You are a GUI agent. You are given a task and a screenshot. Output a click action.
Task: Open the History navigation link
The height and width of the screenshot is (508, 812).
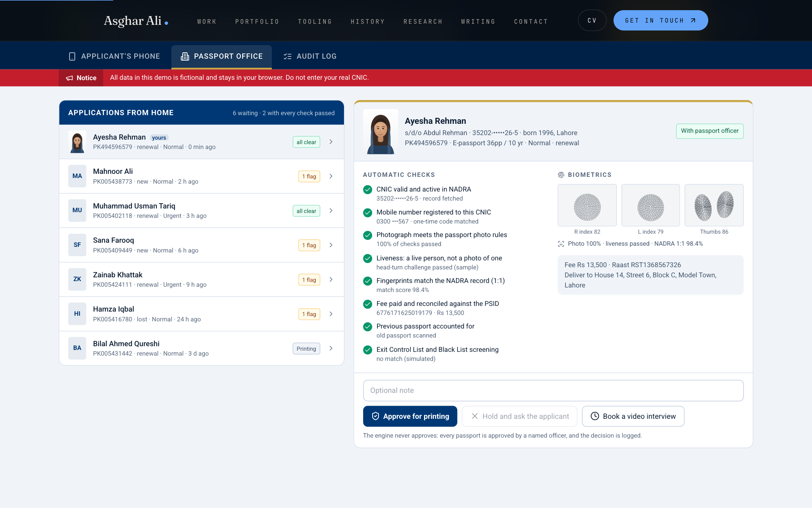coord(368,21)
